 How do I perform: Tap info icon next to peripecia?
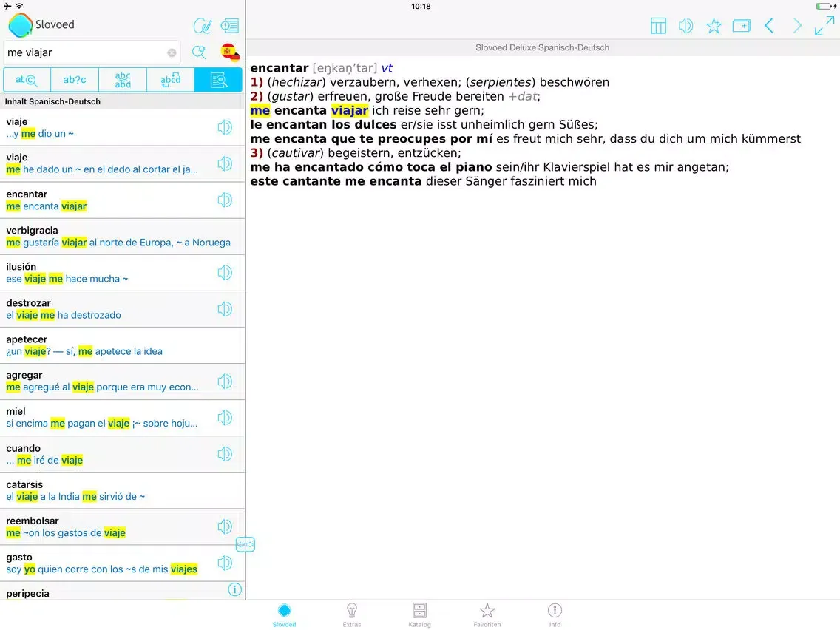(x=234, y=590)
